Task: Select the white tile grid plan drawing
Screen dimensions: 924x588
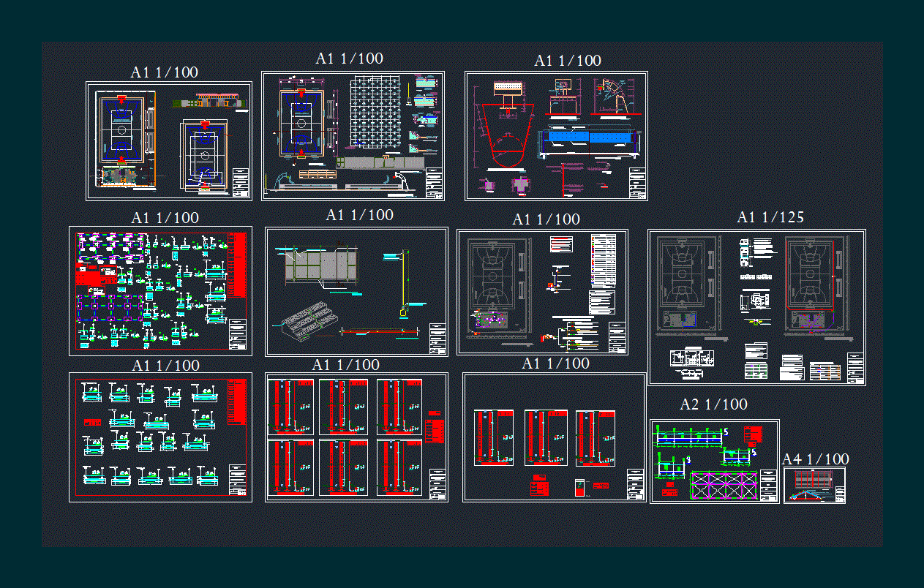Action: (x=376, y=112)
